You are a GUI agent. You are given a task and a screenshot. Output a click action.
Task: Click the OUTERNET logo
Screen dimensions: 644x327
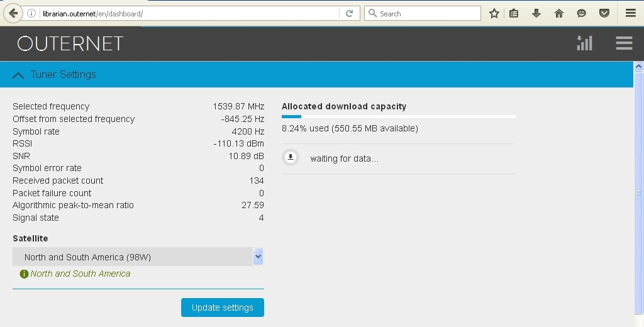(x=70, y=43)
